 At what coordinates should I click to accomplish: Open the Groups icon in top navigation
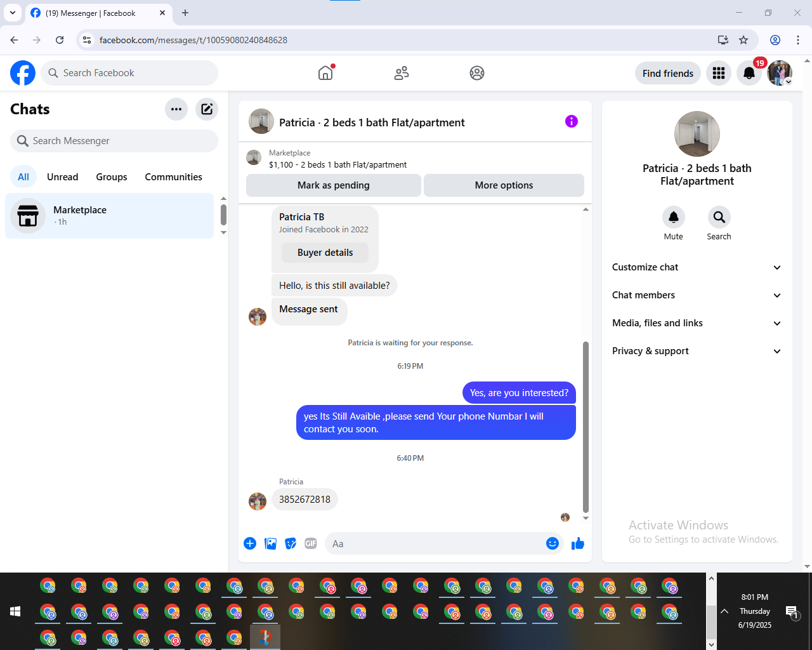[x=477, y=73]
